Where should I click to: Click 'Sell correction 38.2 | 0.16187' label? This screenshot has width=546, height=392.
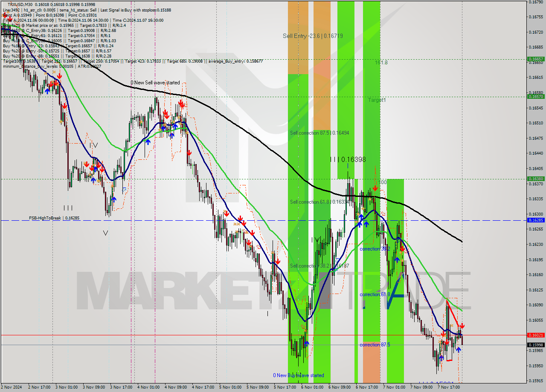coord(319,266)
